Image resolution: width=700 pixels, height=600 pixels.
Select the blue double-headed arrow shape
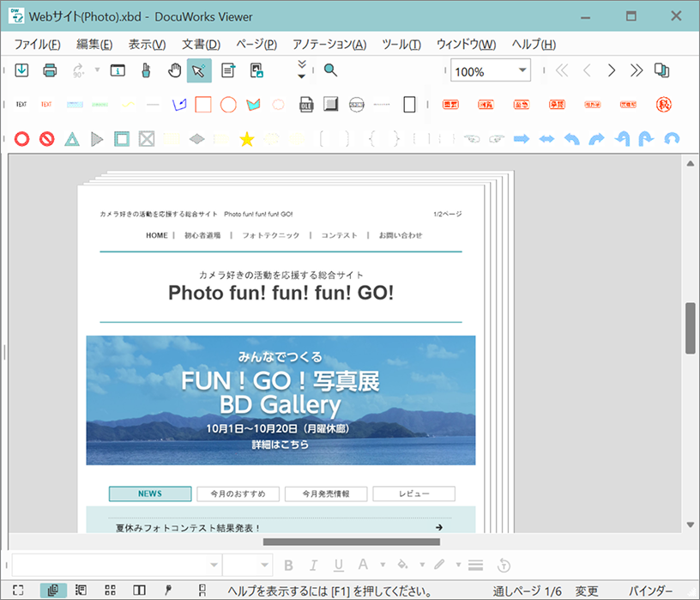click(546, 139)
